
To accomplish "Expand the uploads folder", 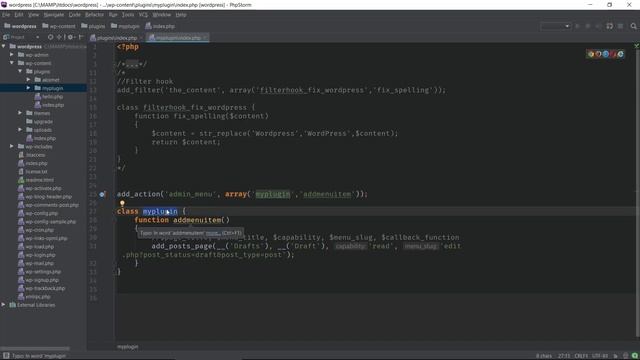I will point(20,129).
